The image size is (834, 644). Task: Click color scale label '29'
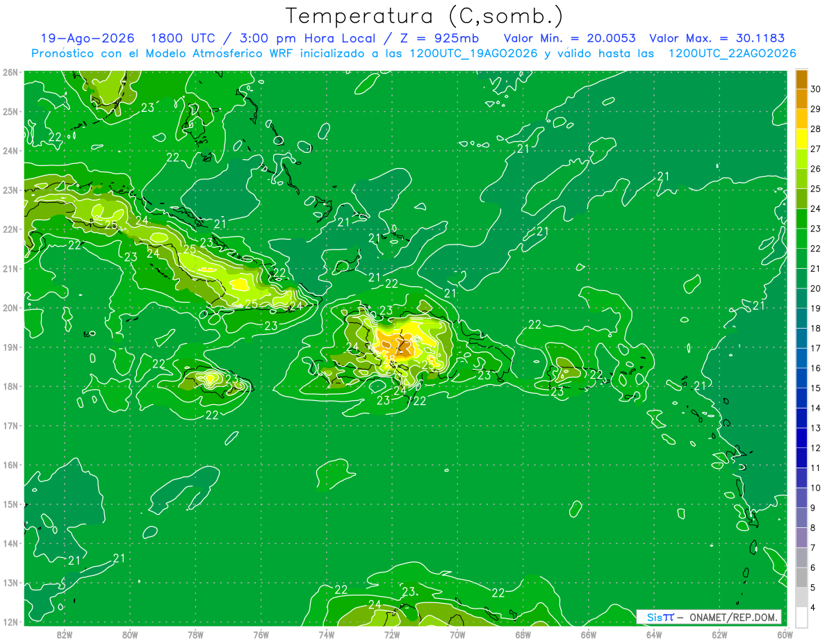[816, 109]
